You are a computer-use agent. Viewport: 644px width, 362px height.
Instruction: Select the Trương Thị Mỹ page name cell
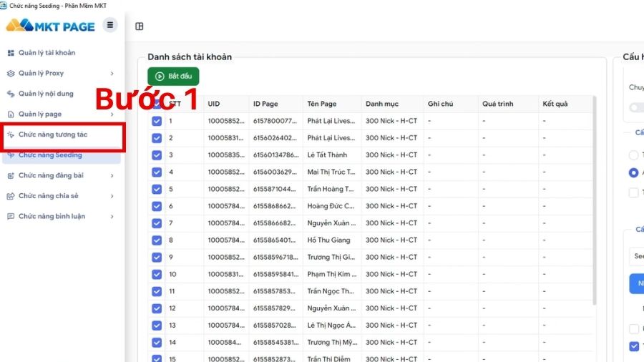pos(332,342)
